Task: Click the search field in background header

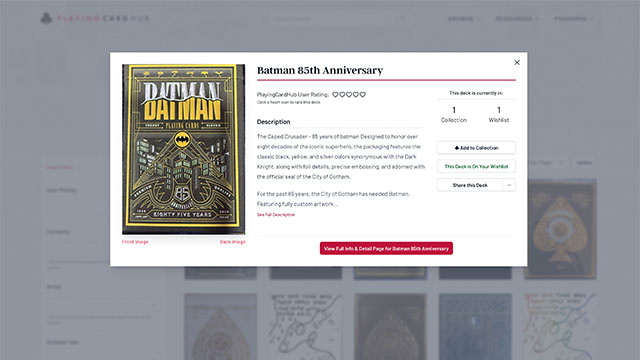Action: 340,19
